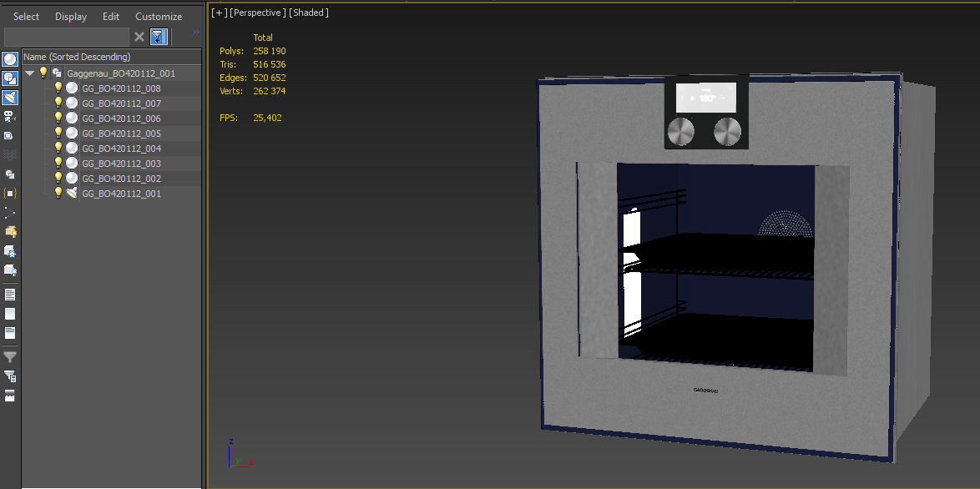Toggle the lightbulb for GG_BO420112_006

(58, 118)
